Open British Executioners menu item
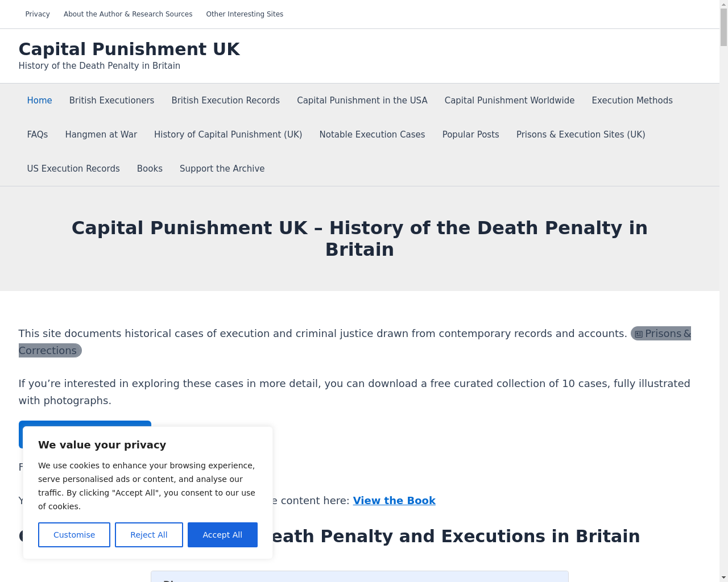 111,101
